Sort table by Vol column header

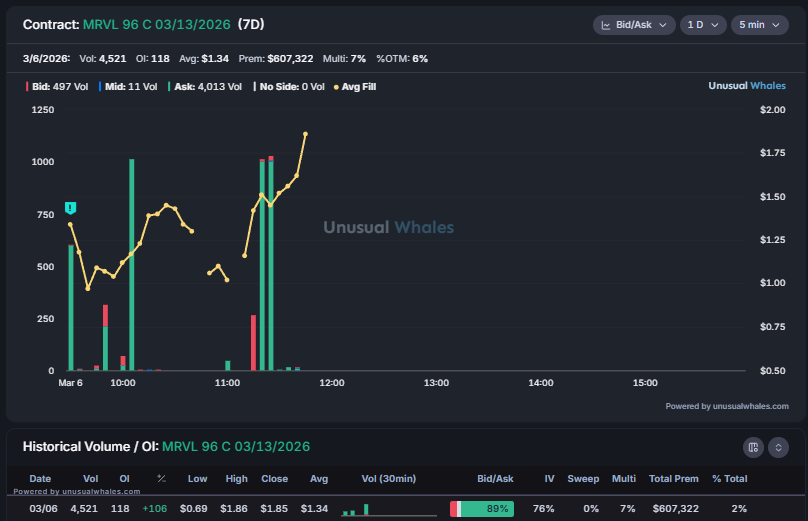pyautogui.click(x=91, y=478)
